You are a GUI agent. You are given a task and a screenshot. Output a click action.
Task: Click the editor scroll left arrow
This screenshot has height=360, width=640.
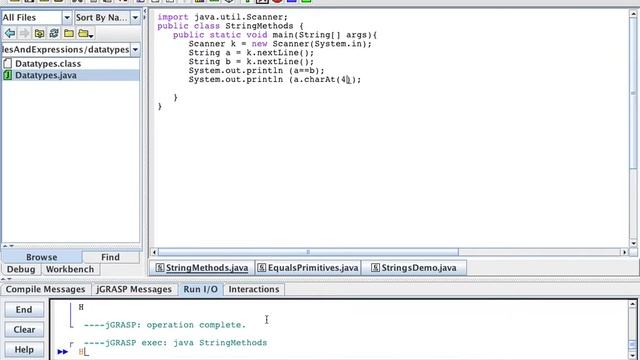(154, 252)
